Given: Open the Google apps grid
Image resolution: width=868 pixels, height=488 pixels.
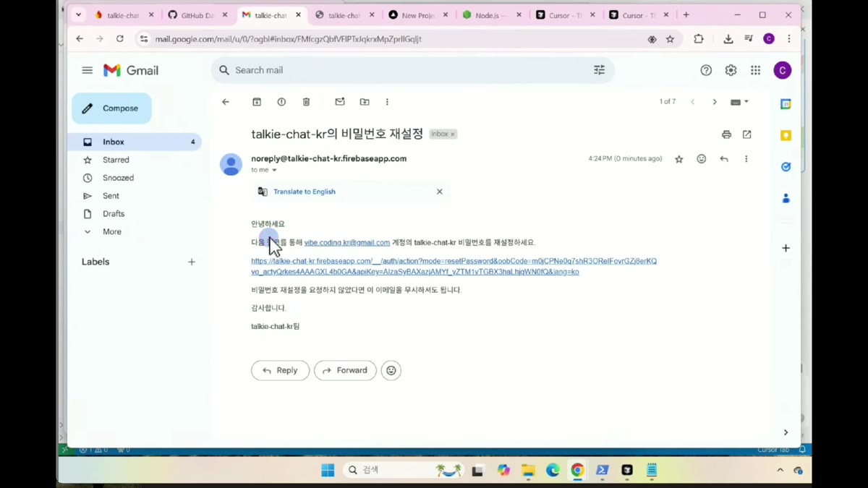Looking at the screenshot, I should click(x=755, y=70).
